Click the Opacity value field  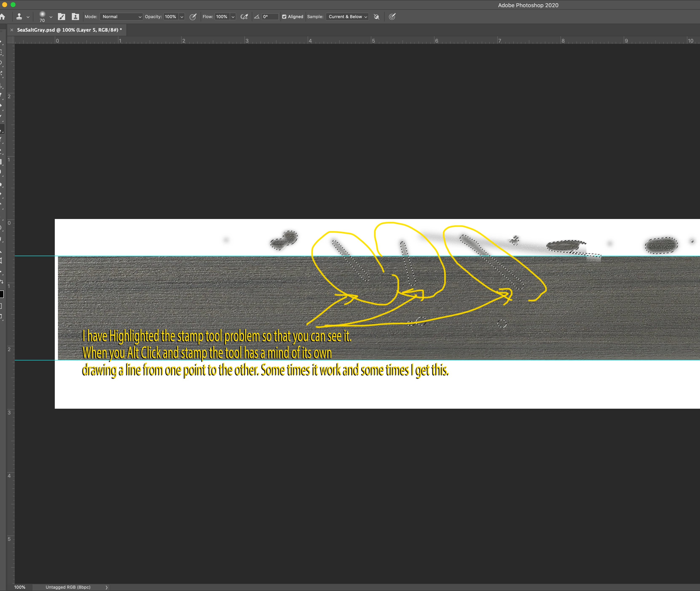coord(171,17)
